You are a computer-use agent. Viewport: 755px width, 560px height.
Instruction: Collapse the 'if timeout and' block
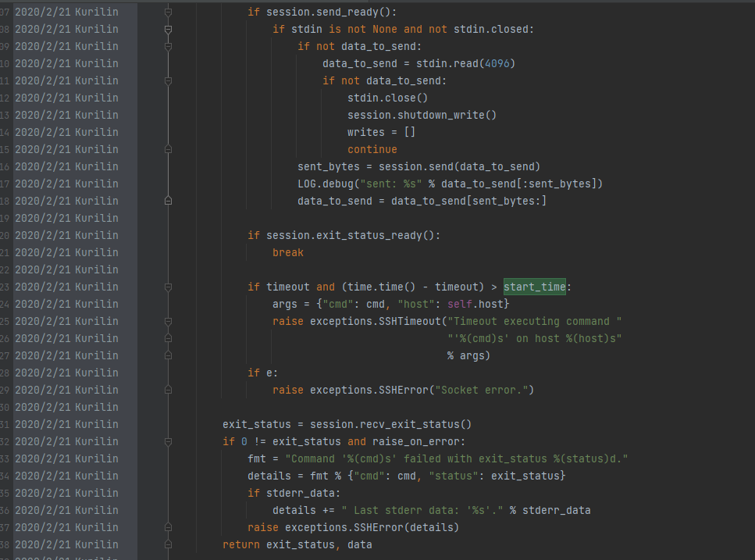168,287
